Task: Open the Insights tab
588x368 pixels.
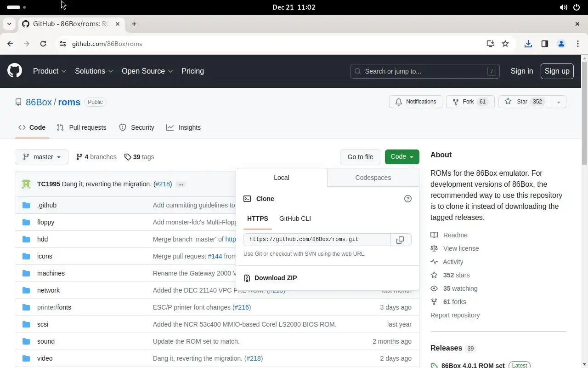Action: click(183, 127)
